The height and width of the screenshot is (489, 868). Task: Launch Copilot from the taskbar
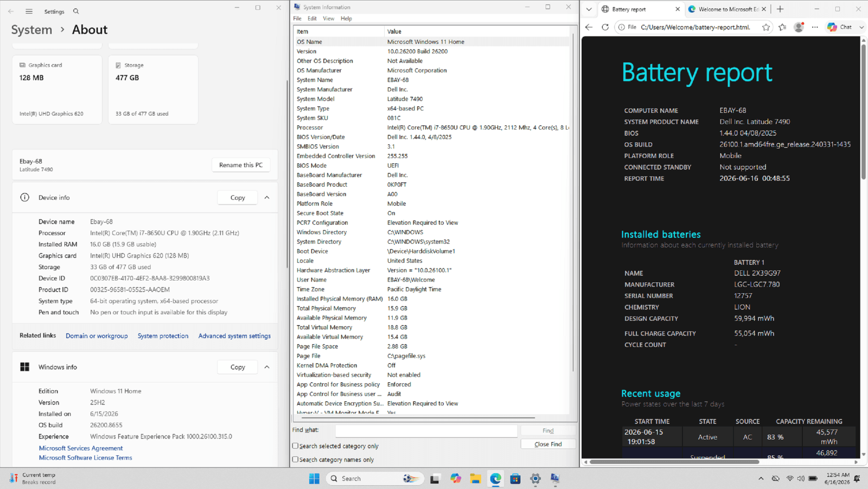456,479
